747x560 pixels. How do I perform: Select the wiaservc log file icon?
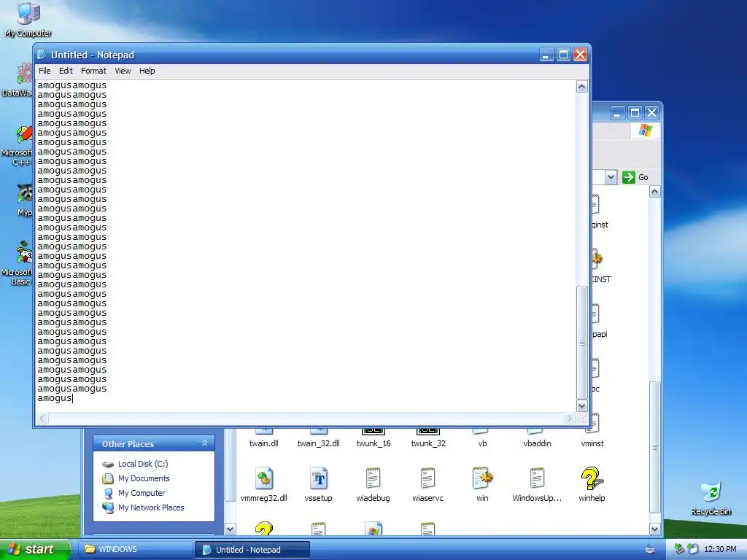pyautogui.click(x=427, y=478)
